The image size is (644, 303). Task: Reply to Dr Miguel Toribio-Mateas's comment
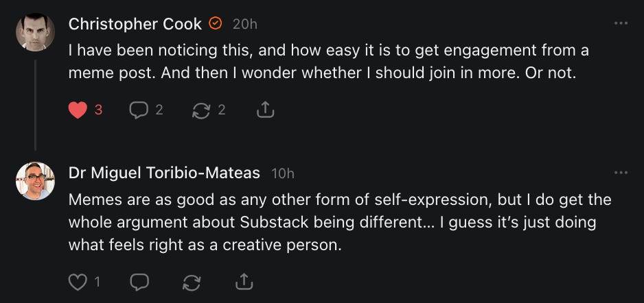139,281
